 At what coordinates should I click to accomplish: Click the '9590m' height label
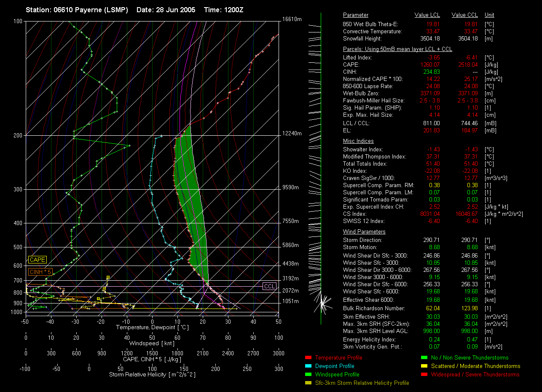click(x=290, y=187)
